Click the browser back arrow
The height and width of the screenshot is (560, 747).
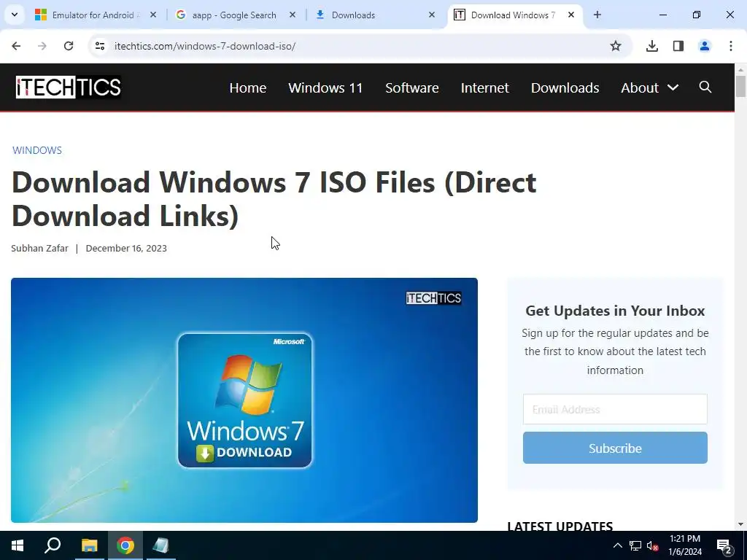tap(16, 46)
